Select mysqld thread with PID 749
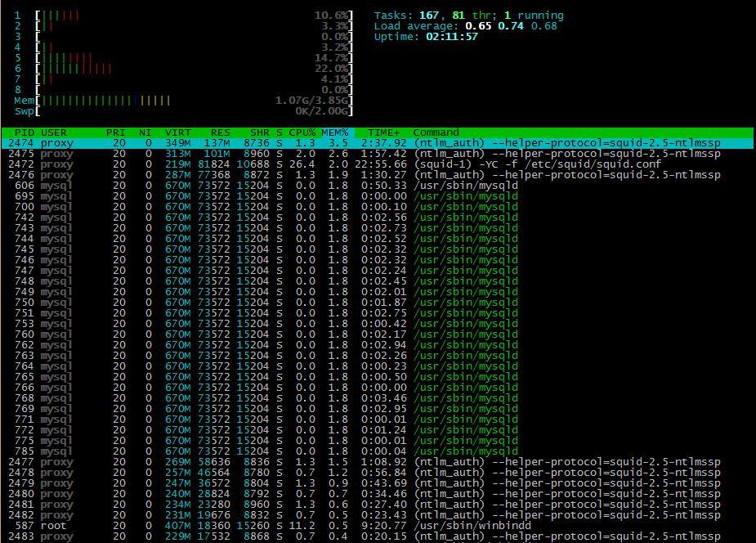The height and width of the screenshot is (543, 756). [378, 292]
